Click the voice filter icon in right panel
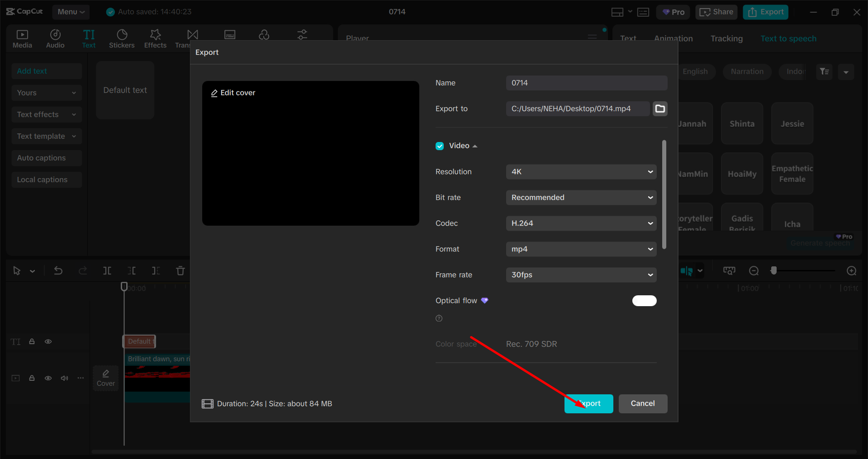The height and width of the screenshot is (459, 868). (x=824, y=71)
